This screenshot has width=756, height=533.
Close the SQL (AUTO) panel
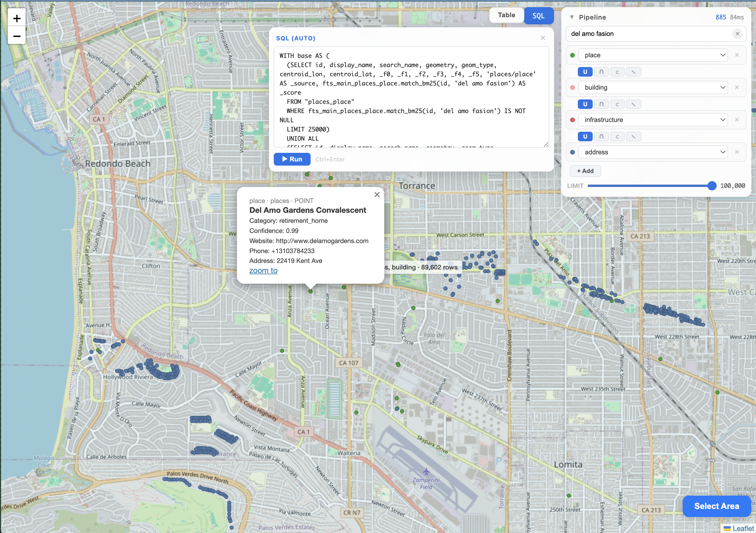click(x=543, y=38)
